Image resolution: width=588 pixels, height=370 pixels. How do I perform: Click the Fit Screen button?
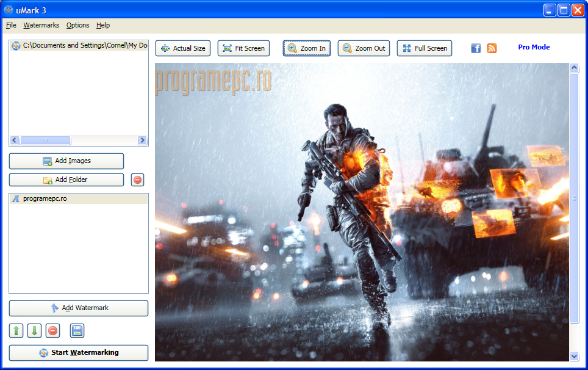tap(244, 48)
